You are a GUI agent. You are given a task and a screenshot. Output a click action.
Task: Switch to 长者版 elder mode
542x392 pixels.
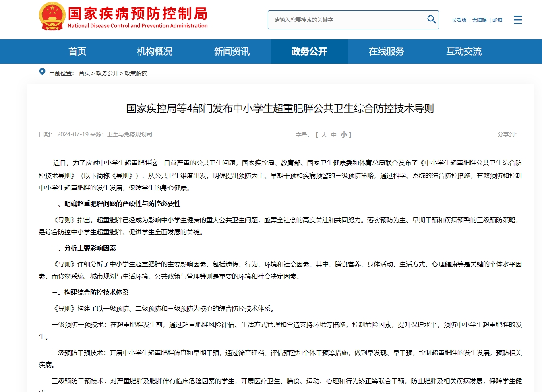pos(459,20)
